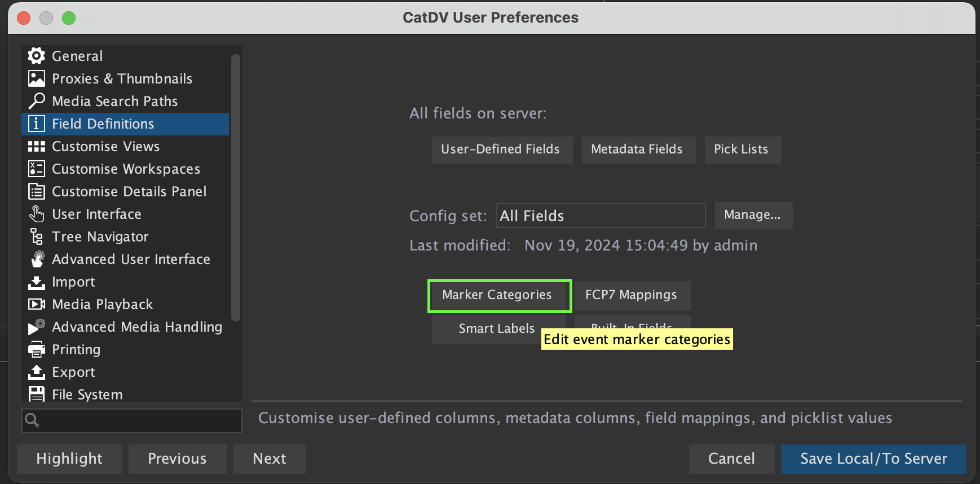
Task: Click the Tree Navigator tree icon
Action: (x=37, y=236)
